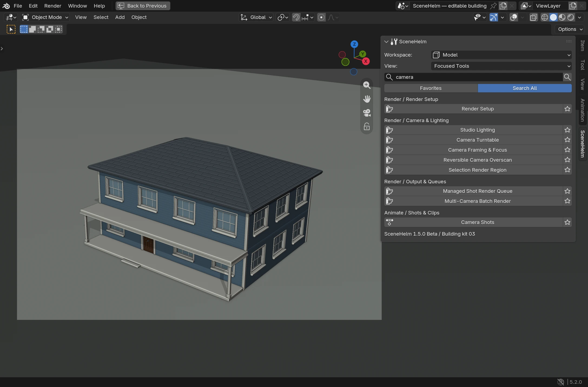Image resolution: width=588 pixels, height=387 pixels.
Task: Open the Reversible Camera Overscan tool
Action: click(x=473, y=160)
